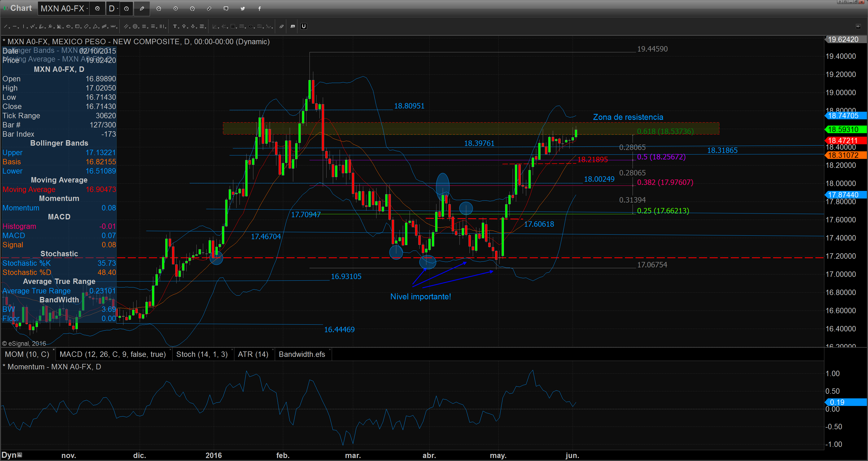Screen dimensions: 868x461
Task: Select the ellipse drawing tool
Action: point(68,26)
